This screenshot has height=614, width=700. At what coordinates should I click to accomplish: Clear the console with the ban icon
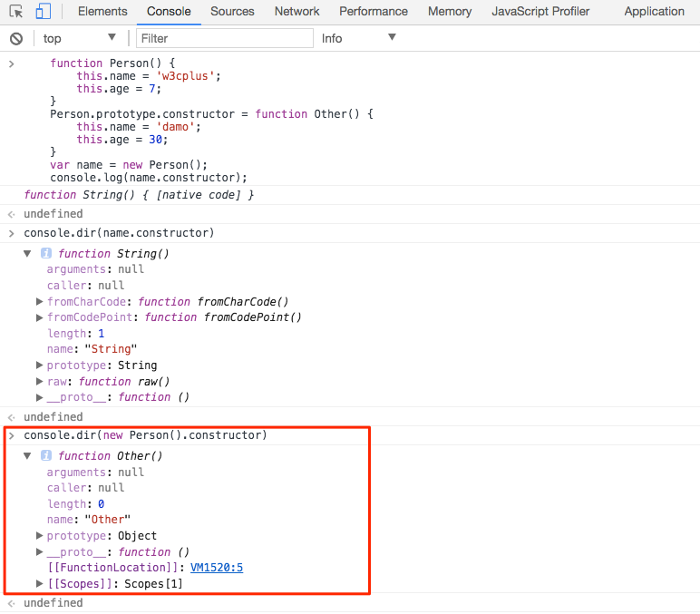coord(16,39)
